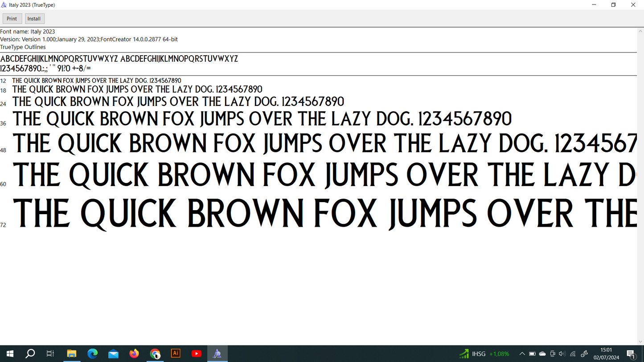Switch to Google Chrome in taskbar
The height and width of the screenshot is (362, 644).
tap(155, 354)
